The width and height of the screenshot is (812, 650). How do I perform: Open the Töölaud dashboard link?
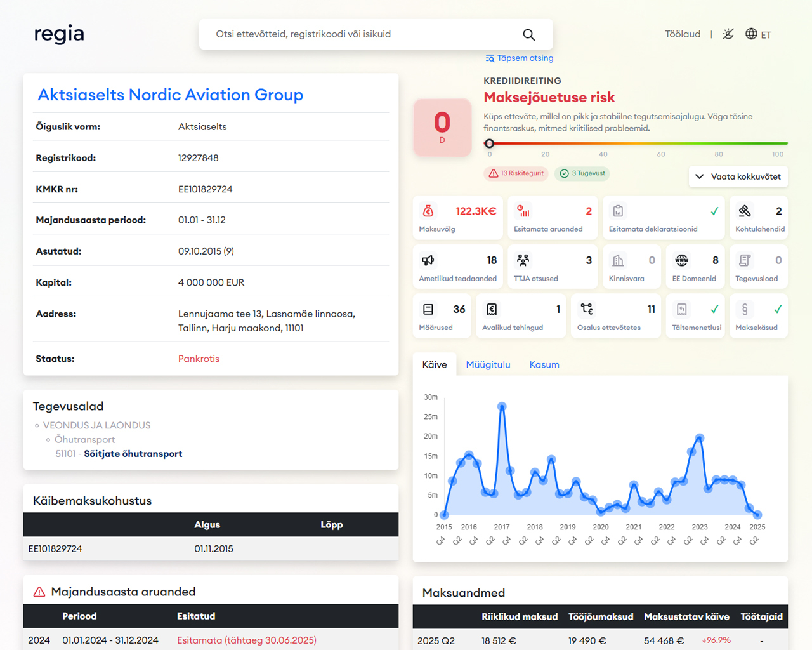(x=682, y=34)
